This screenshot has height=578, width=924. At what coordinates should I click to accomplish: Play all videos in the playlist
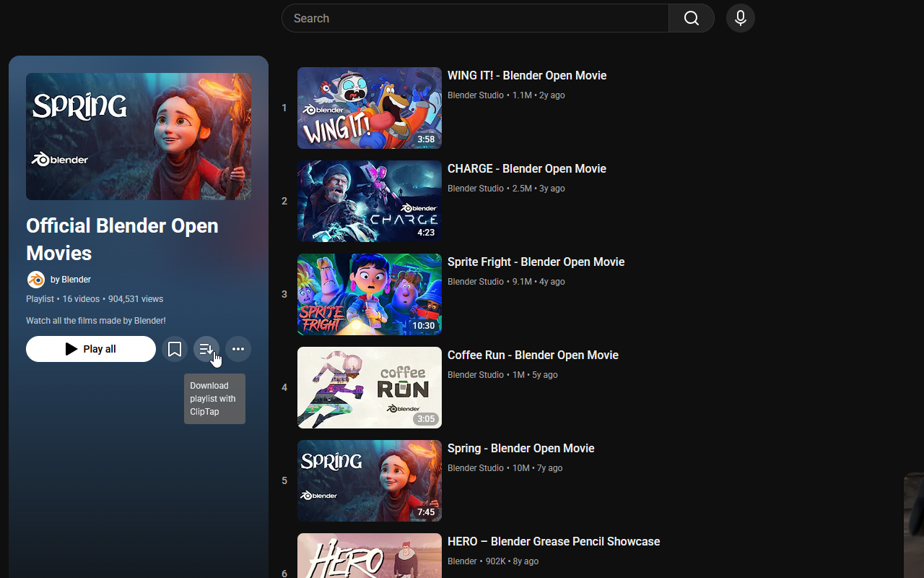pyautogui.click(x=91, y=349)
